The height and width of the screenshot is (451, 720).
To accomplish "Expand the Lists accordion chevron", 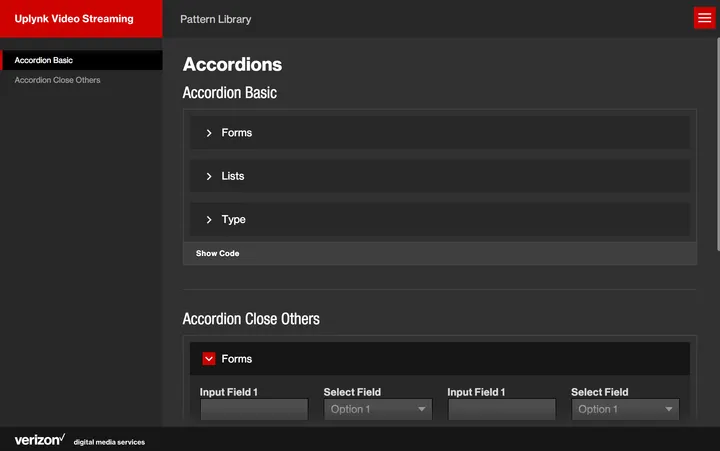I will click(209, 176).
